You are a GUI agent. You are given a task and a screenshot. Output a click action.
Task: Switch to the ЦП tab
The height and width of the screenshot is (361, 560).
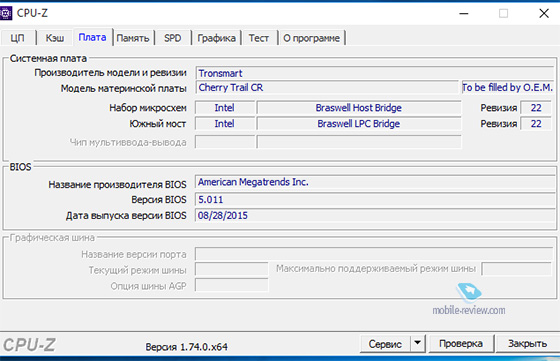pyautogui.click(x=18, y=38)
